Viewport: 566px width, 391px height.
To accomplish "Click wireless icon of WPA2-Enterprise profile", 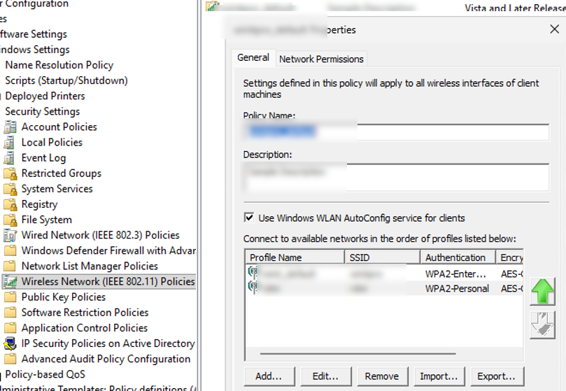I will (253, 273).
